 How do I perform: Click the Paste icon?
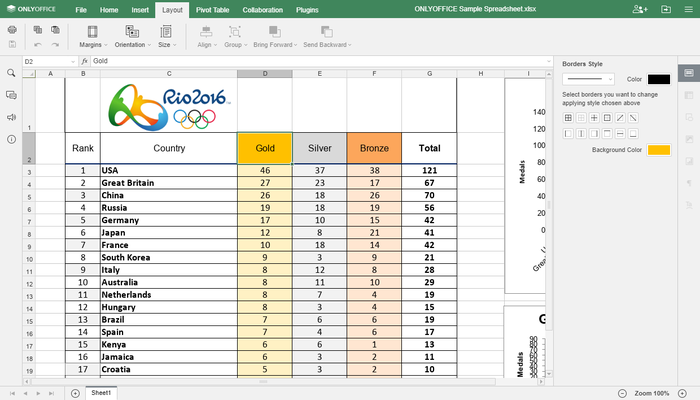coord(55,30)
